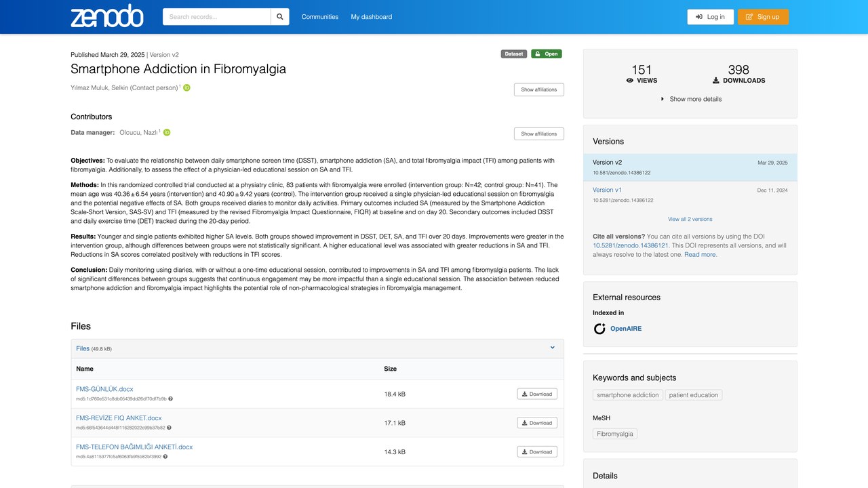
Task: Click md5 help icon under FMS-TELEFON BAĞIMLIĞI ANKETİ.docx
Action: click(x=165, y=456)
